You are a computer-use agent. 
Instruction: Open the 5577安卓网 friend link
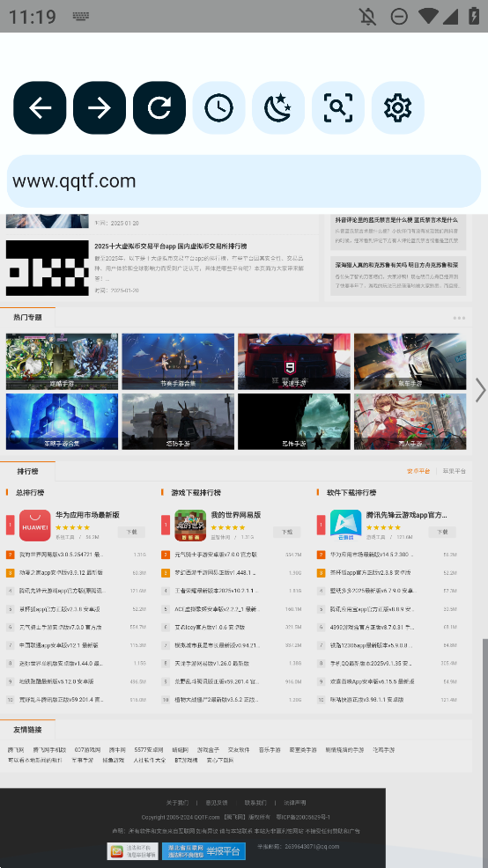pos(147,750)
